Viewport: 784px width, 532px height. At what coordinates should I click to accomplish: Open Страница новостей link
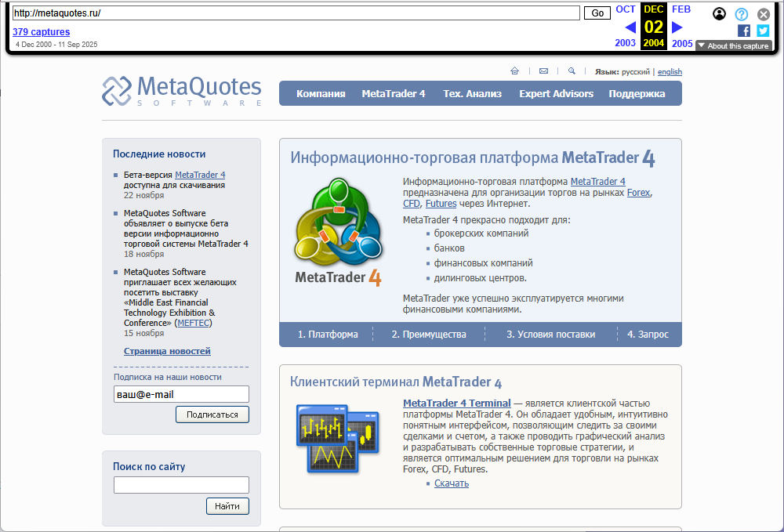[x=167, y=351]
